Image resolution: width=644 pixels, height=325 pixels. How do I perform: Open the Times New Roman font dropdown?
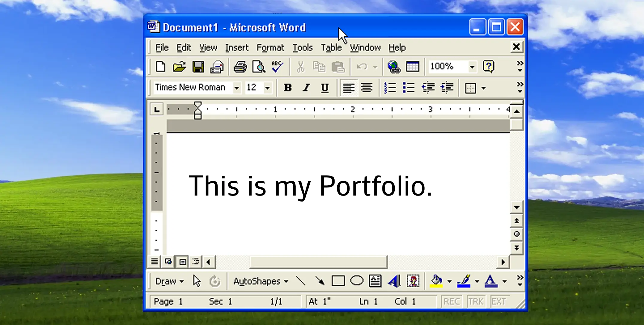[237, 88]
